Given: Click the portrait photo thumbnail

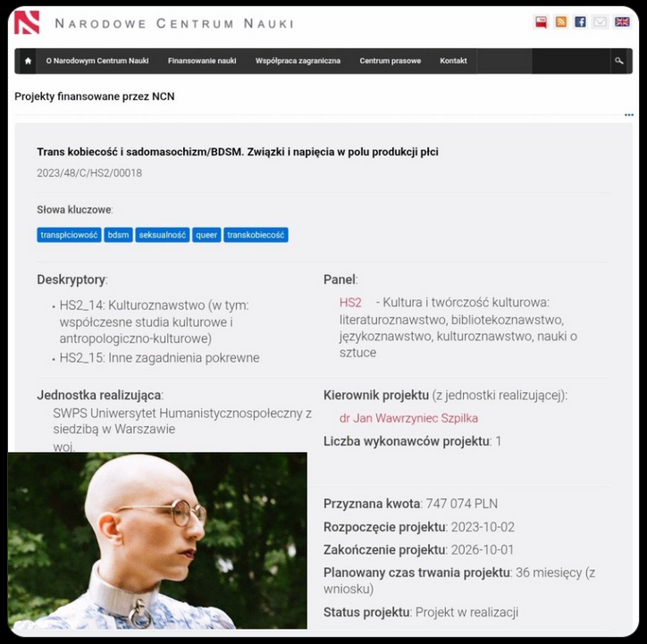Looking at the screenshot, I should pos(157,540).
